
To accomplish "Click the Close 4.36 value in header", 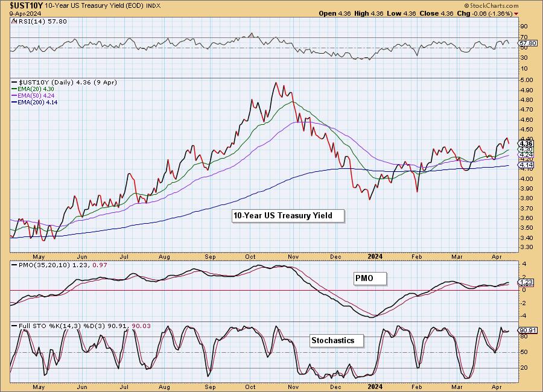I will [x=436, y=13].
